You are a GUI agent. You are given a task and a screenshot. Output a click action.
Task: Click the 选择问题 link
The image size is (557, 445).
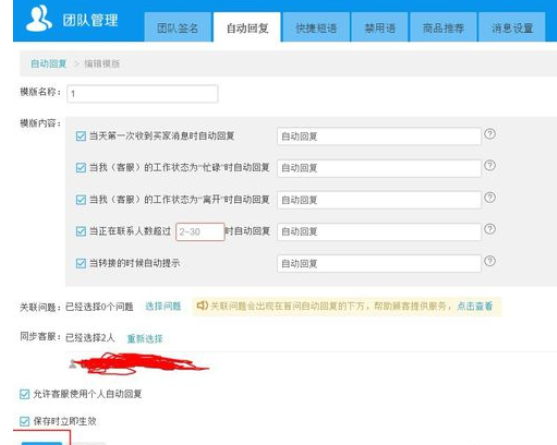163,306
